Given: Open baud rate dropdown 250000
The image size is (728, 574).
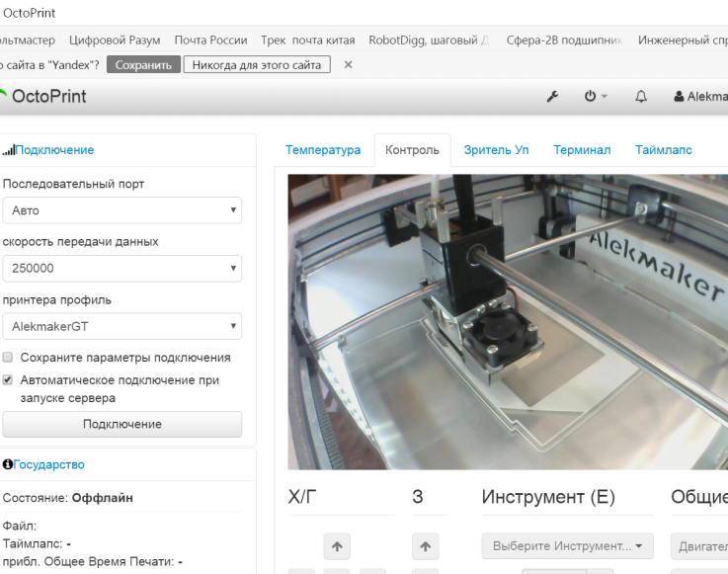Looking at the screenshot, I should (122, 268).
